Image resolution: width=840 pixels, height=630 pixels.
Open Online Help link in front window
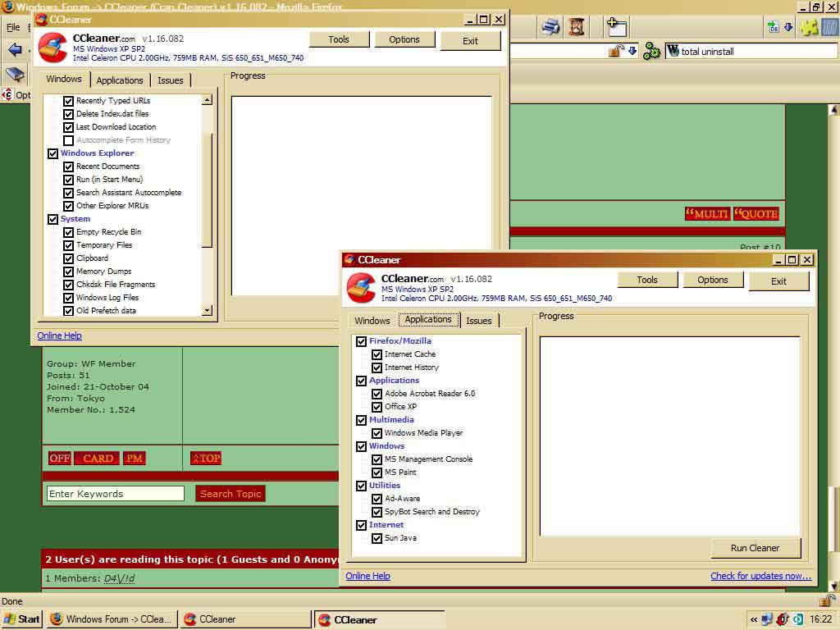(x=367, y=576)
